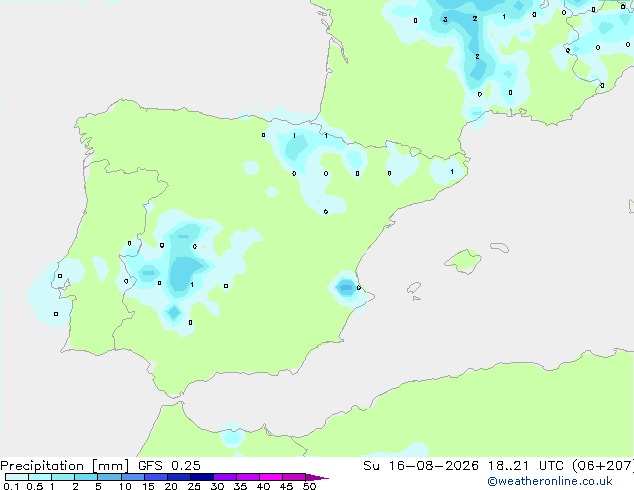Click the 15–20 mm legend color box
This screenshot has width=634, height=490.
[x=156, y=477]
